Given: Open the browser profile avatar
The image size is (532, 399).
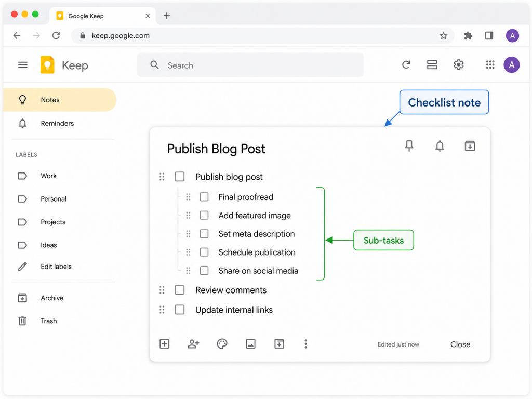Looking at the screenshot, I should (512, 36).
